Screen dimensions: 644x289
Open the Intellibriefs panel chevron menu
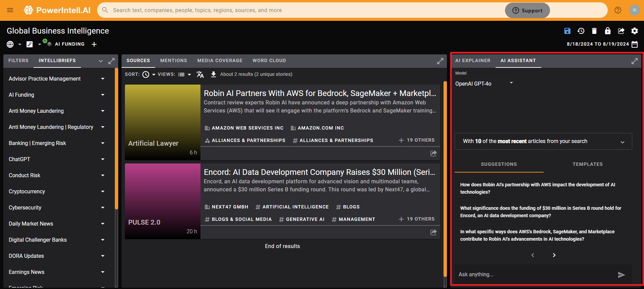tap(101, 61)
